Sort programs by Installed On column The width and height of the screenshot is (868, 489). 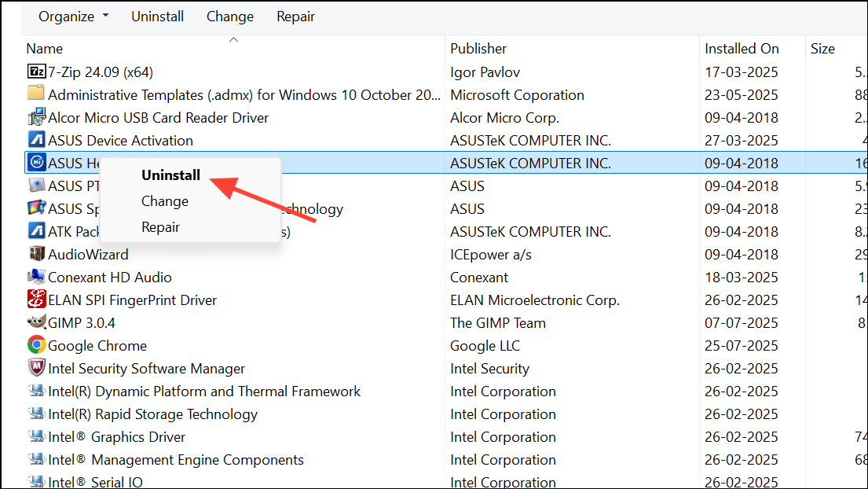(742, 49)
